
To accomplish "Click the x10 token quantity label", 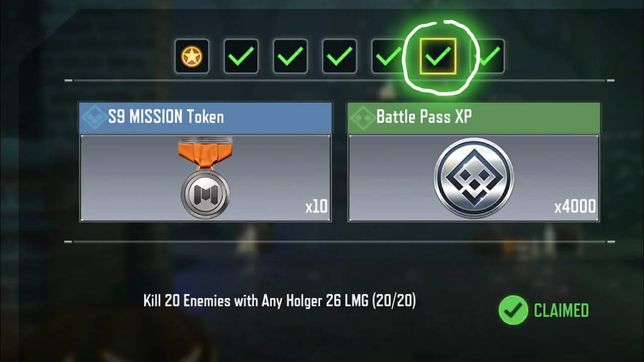I will [316, 206].
